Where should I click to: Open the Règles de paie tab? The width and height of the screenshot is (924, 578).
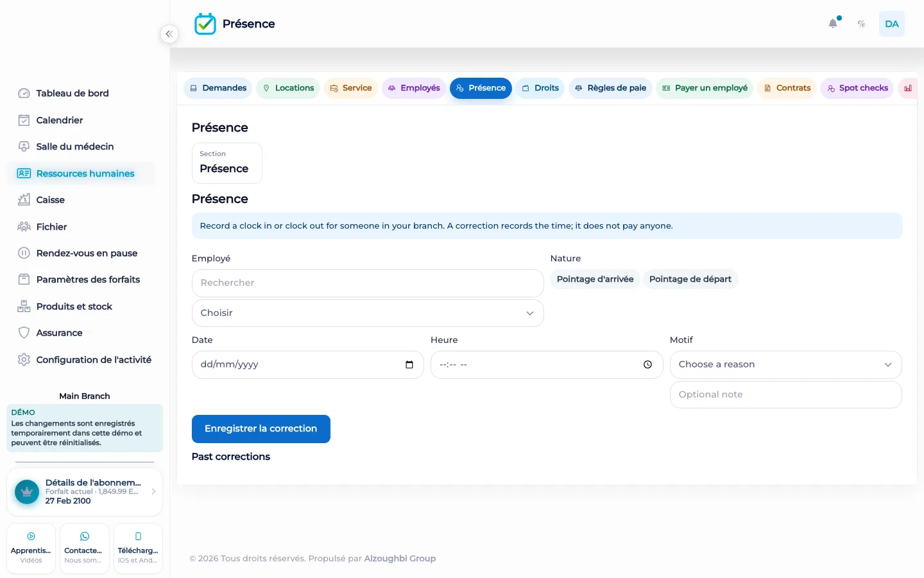pos(610,88)
